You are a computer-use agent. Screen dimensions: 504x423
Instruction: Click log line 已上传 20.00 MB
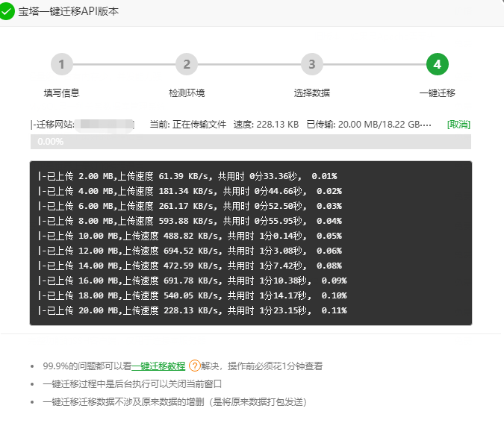(x=192, y=310)
